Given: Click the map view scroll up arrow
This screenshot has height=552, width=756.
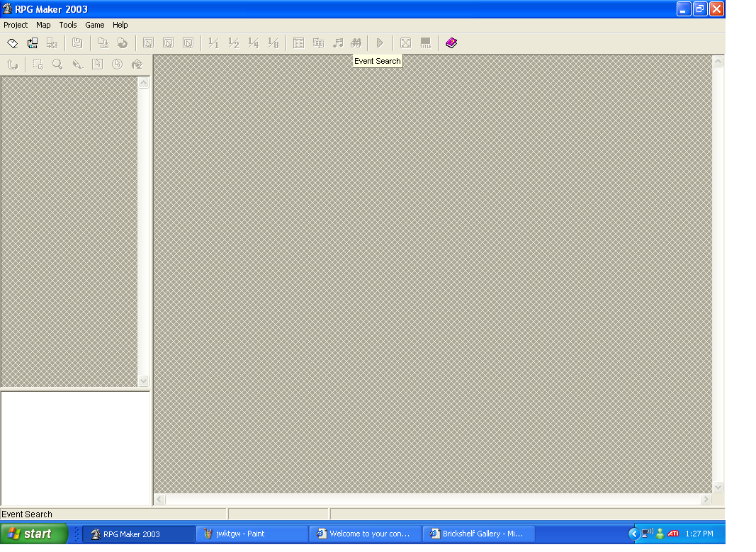Looking at the screenshot, I should pyautogui.click(x=718, y=61).
